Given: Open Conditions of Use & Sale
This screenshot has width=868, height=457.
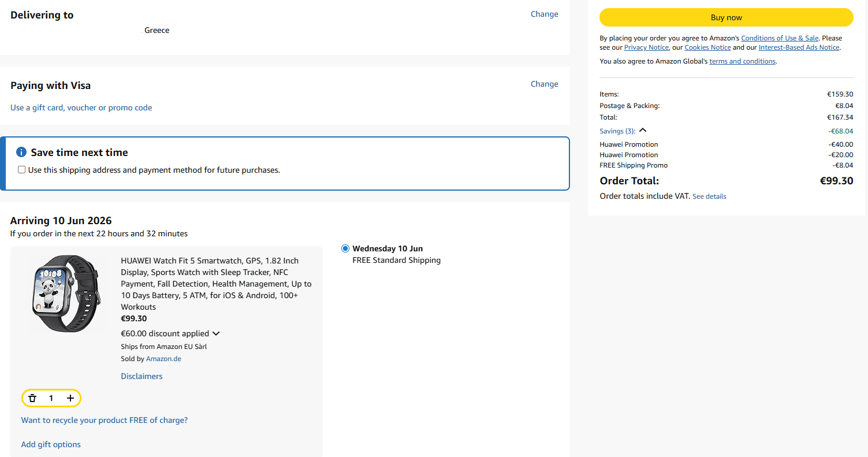Looking at the screenshot, I should (x=780, y=38).
